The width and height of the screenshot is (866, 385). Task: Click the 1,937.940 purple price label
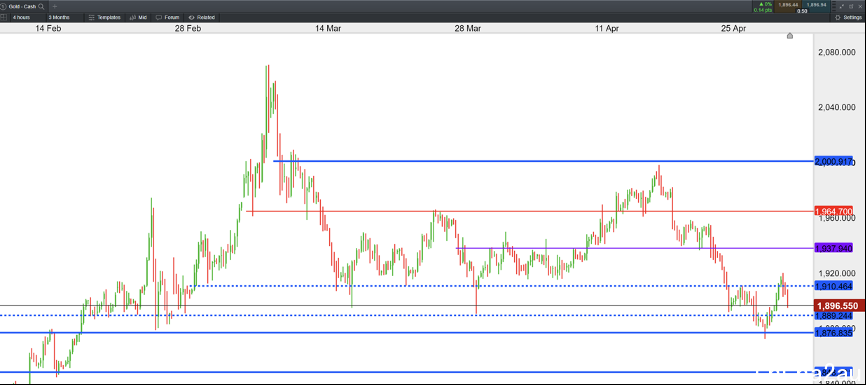point(834,248)
